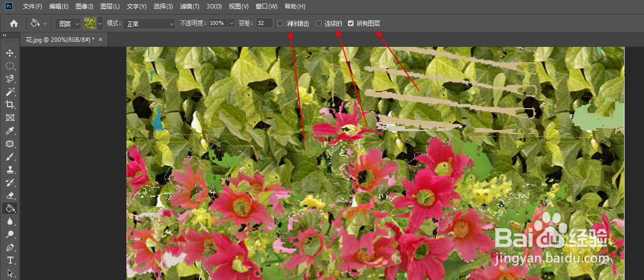This screenshot has width=644, height=280.
Task: Select the Move tool
Action: click(x=10, y=53)
